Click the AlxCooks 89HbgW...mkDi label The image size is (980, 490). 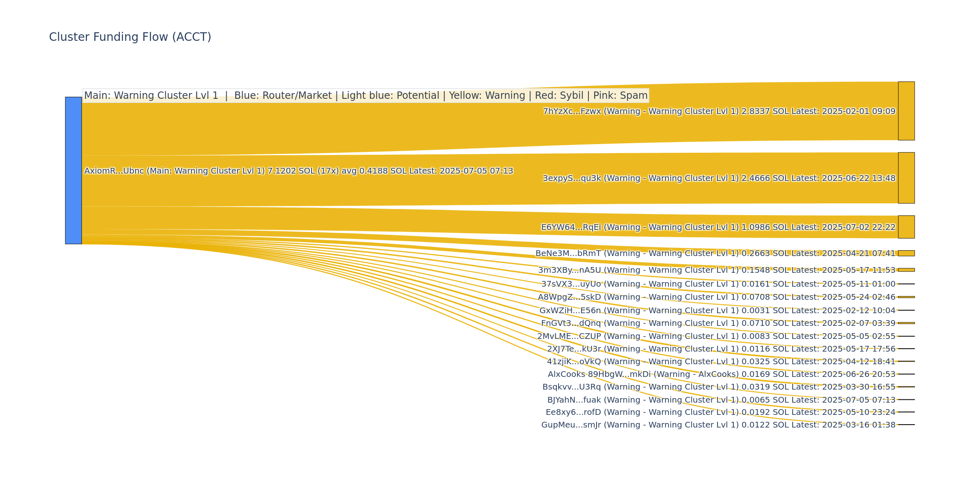pos(721,374)
